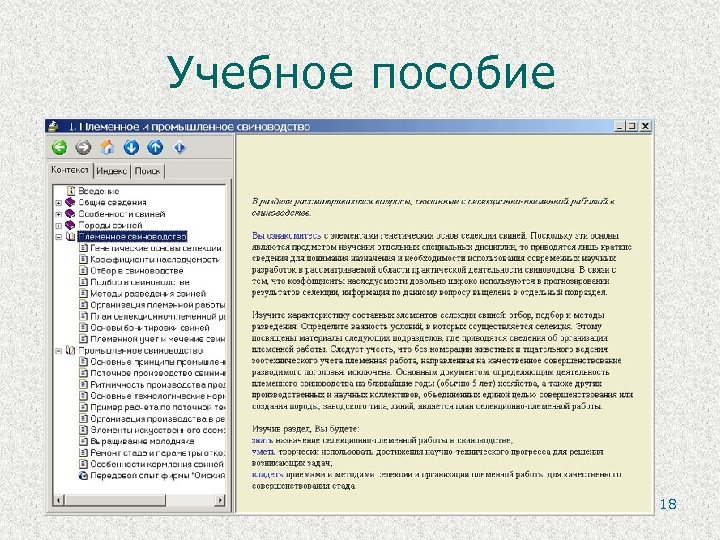Viewport: 720px width, 540px height.
Task: Open Выращивание молодняка topic
Action: [142, 441]
